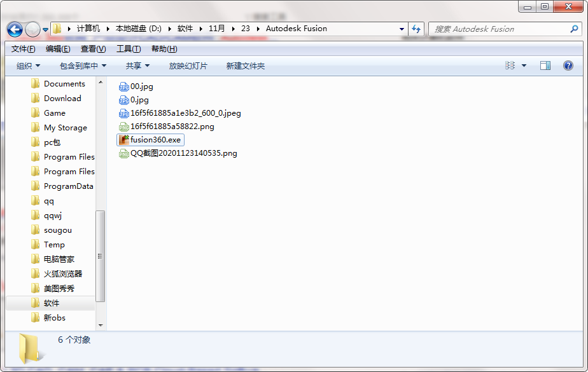Select QQ截图20201123140535.png file
The image size is (588, 372).
coord(178,153)
